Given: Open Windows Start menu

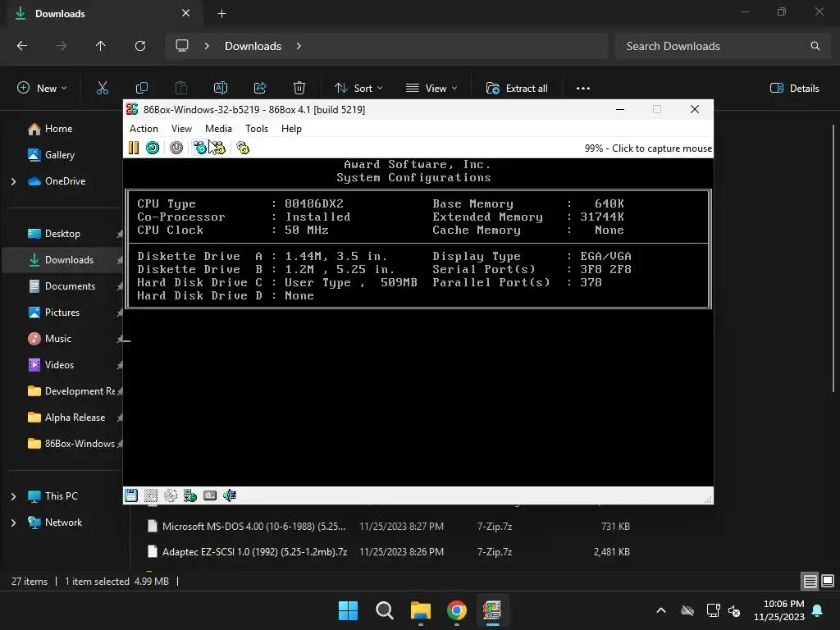Looking at the screenshot, I should tap(348, 610).
